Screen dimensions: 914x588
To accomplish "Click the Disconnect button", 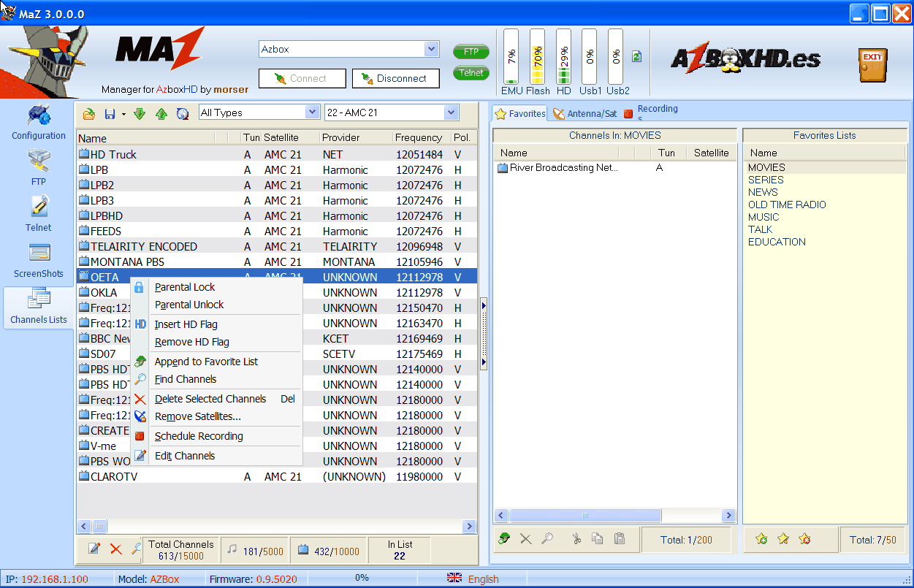I will point(396,78).
